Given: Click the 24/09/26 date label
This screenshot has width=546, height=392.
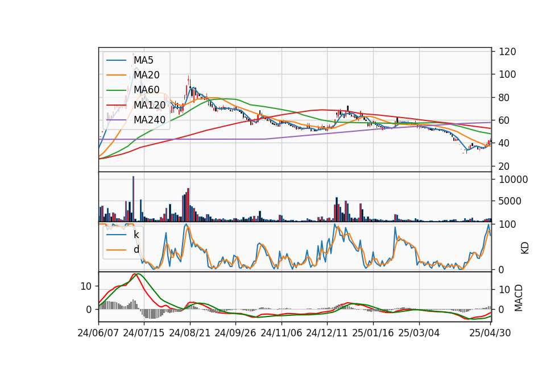Looking at the screenshot, I should (x=235, y=333).
